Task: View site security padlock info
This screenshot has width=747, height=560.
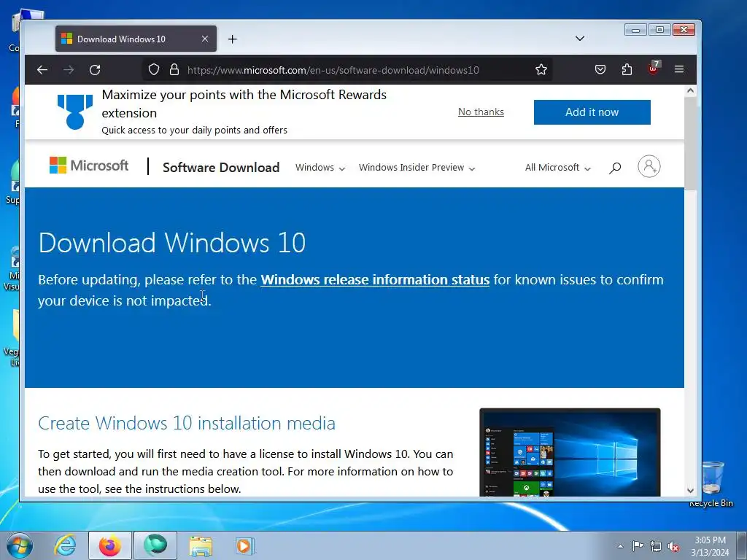Action: point(174,69)
